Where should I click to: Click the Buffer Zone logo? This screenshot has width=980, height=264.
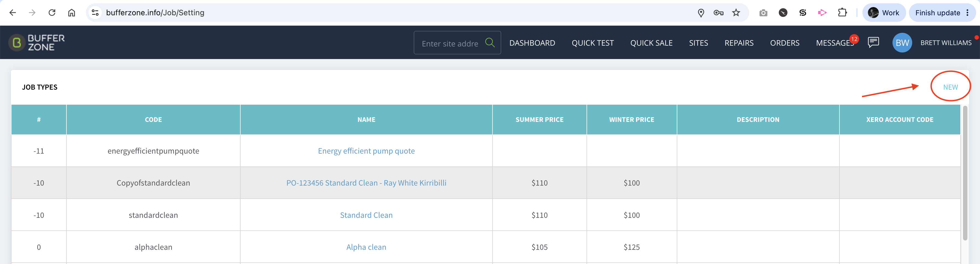pos(37,43)
